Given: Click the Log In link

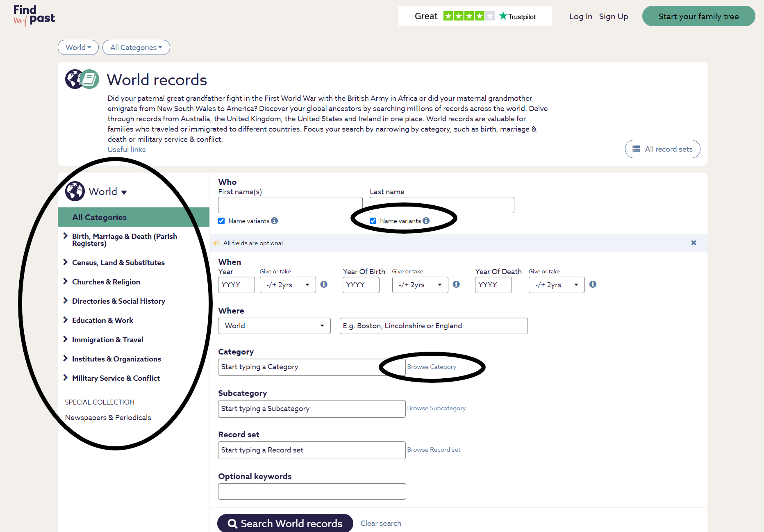Looking at the screenshot, I should tap(581, 16).
